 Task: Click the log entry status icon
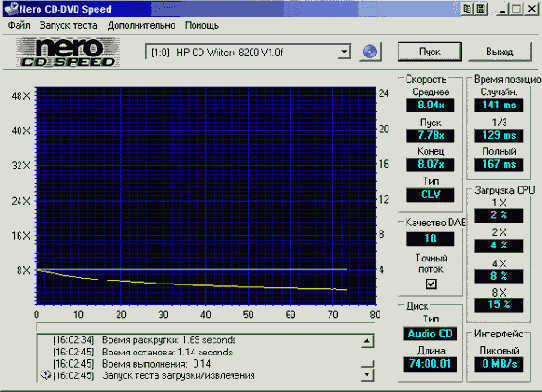coord(46,375)
